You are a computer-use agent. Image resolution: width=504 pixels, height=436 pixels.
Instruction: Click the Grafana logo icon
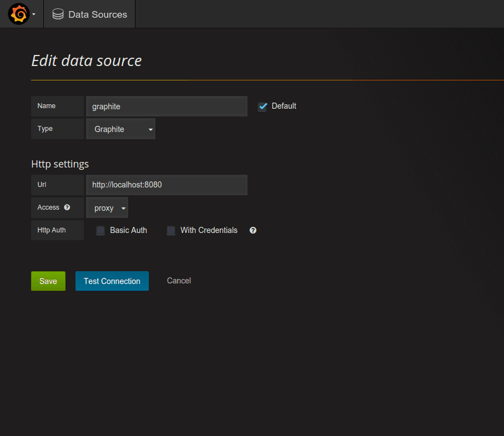coord(18,14)
